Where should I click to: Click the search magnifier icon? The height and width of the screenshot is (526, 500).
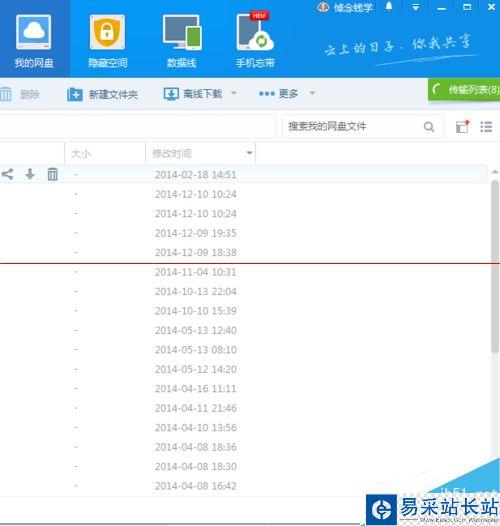429,127
